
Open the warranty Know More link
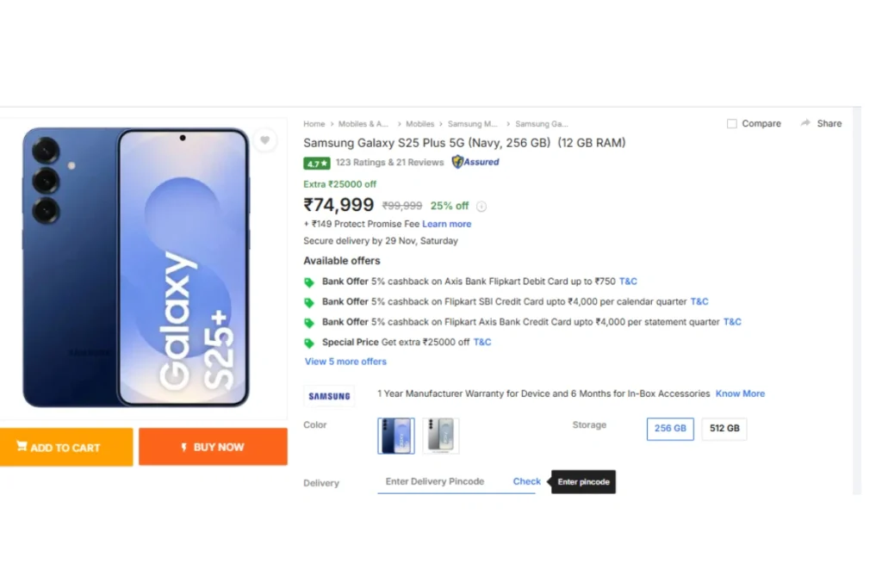(x=740, y=393)
